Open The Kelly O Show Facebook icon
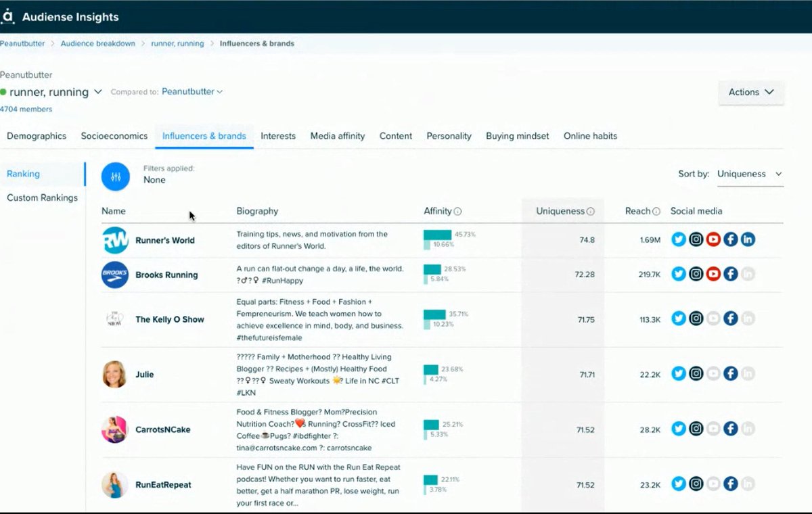This screenshot has width=812, height=514. [x=731, y=319]
